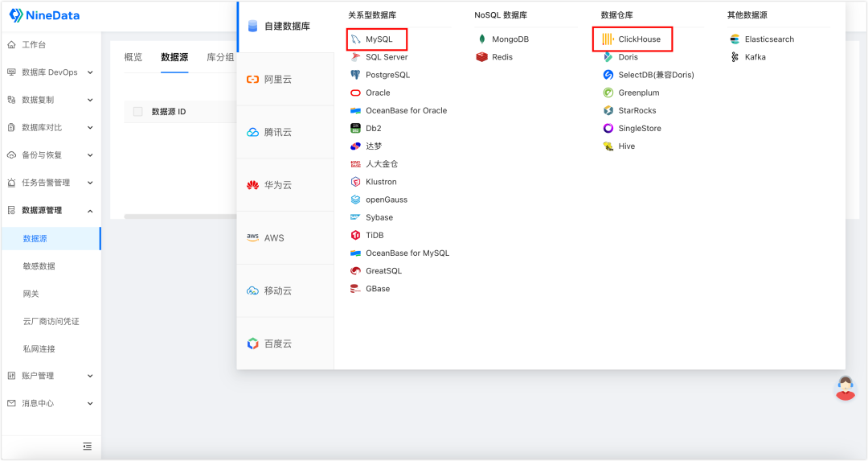This screenshot has height=461, width=868.
Task: Click the TiDB icon
Action: (355, 235)
